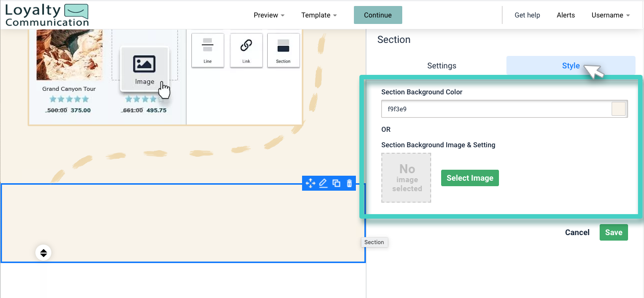The width and height of the screenshot is (644, 298).
Task: Switch to the Settings tab
Action: pos(441,65)
